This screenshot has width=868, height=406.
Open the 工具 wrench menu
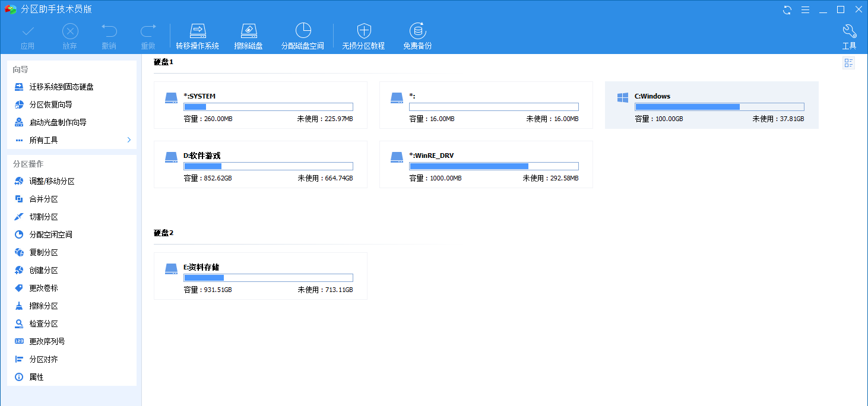point(849,37)
